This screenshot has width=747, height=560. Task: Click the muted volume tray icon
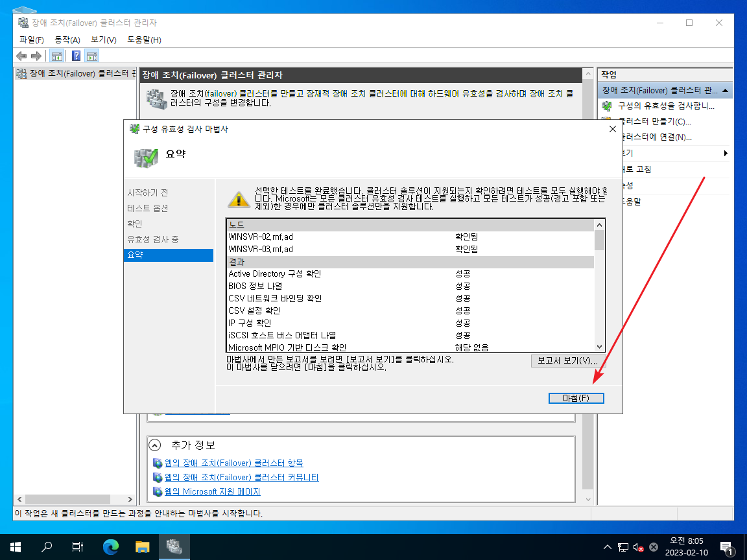(x=638, y=547)
